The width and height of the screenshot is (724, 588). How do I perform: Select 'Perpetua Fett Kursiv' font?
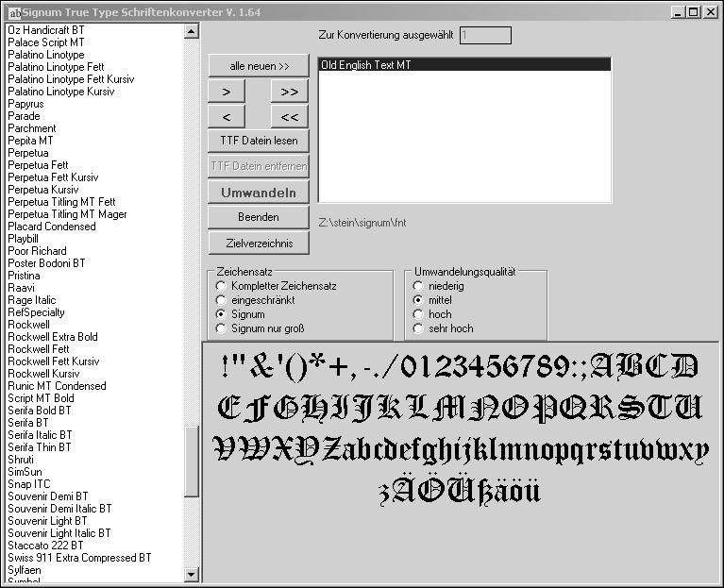coord(53,177)
